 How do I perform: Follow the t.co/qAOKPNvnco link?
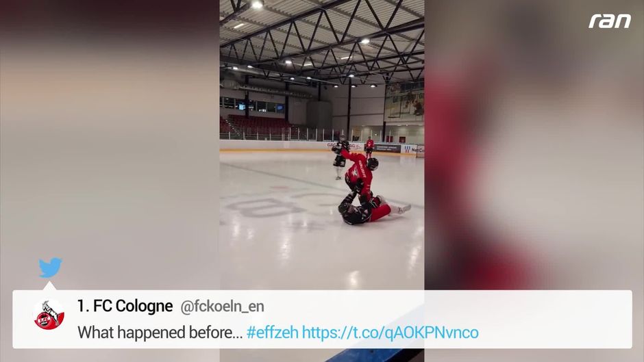pos(391,333)
